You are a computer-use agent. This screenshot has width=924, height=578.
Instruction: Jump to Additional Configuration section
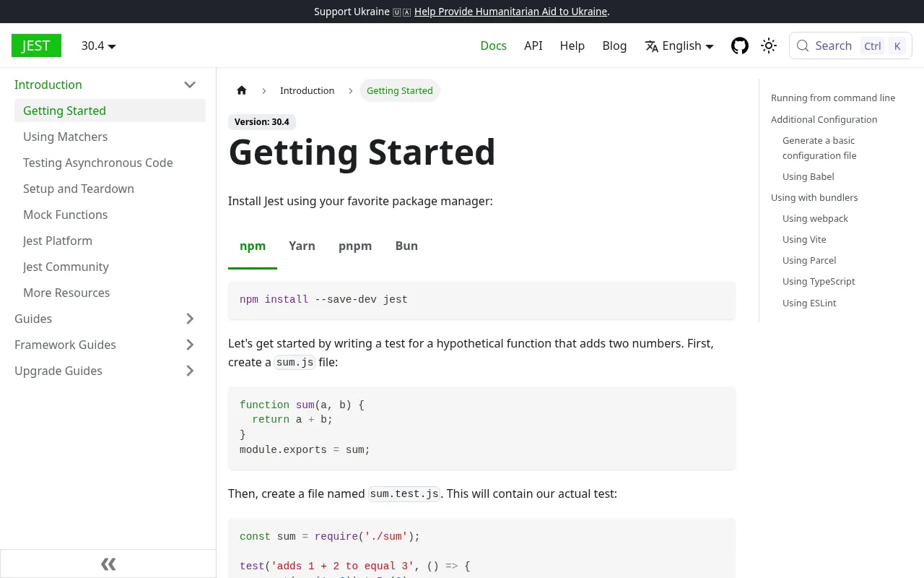click(x=824, y=119)
